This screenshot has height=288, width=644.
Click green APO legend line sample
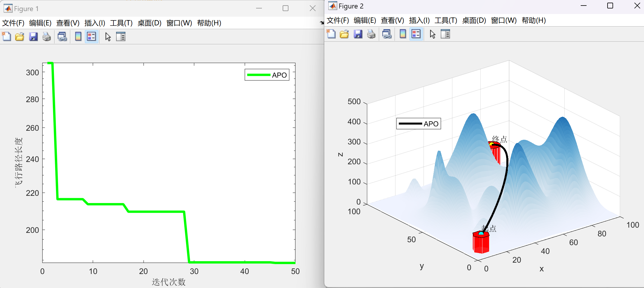pos(258,75)
